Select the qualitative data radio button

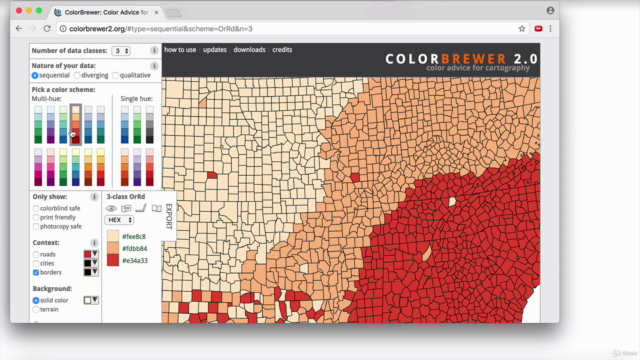tap(116, 76)
